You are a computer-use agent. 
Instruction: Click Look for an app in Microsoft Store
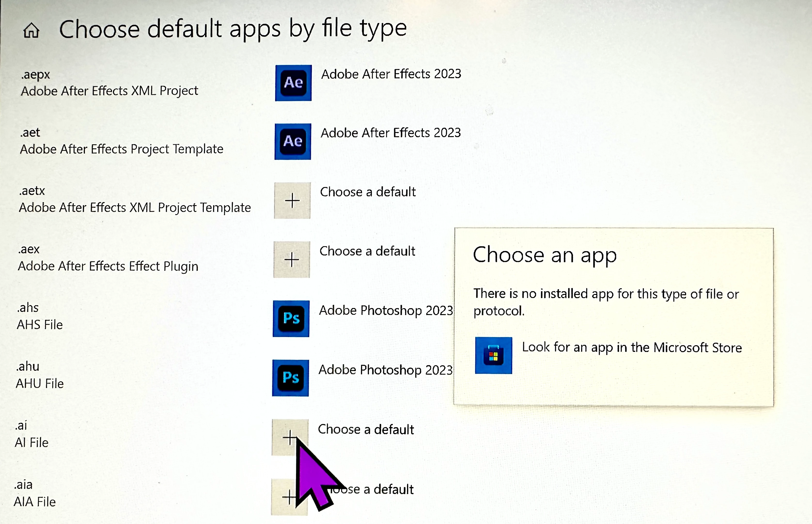pos(632,347)
